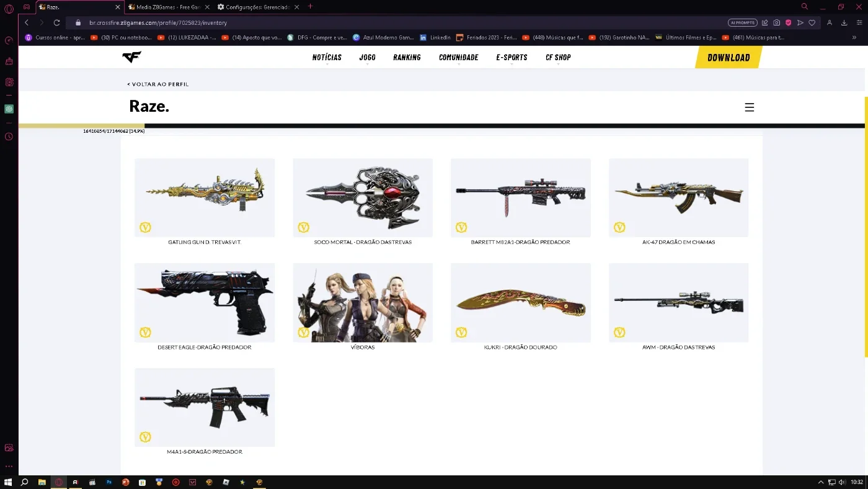Click the send Flow arrow icon
The image size is (868, 489).
800,22
